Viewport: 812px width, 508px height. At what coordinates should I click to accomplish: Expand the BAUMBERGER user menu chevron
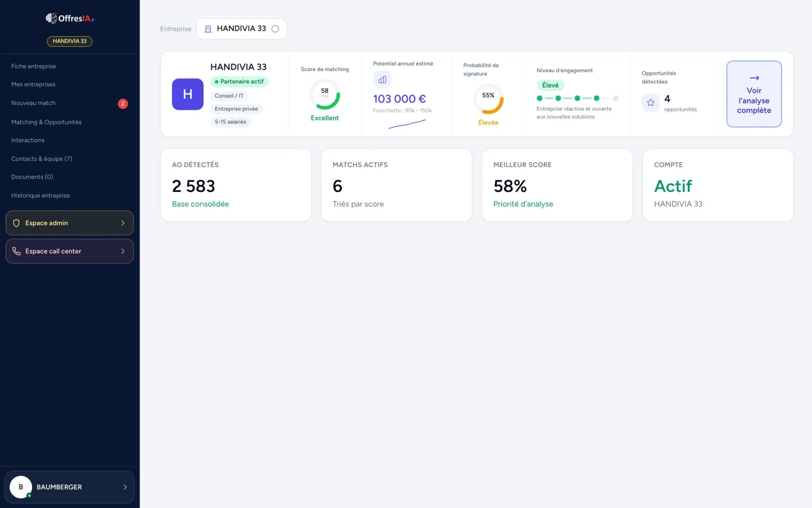(125, 487)
